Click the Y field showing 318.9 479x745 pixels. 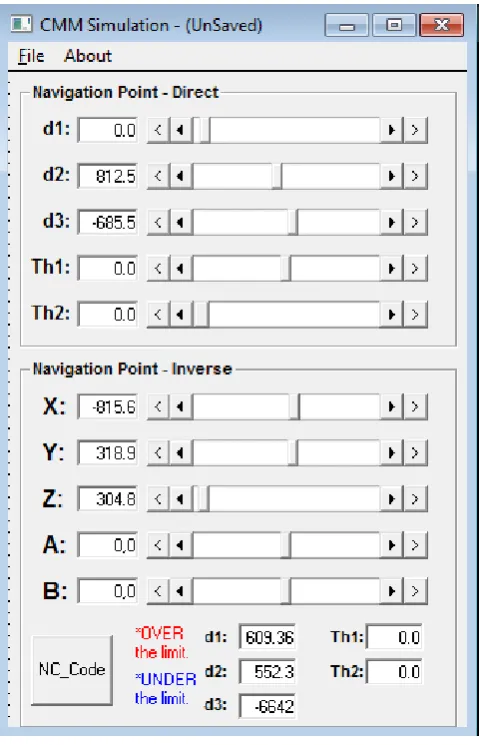(108, 453)
